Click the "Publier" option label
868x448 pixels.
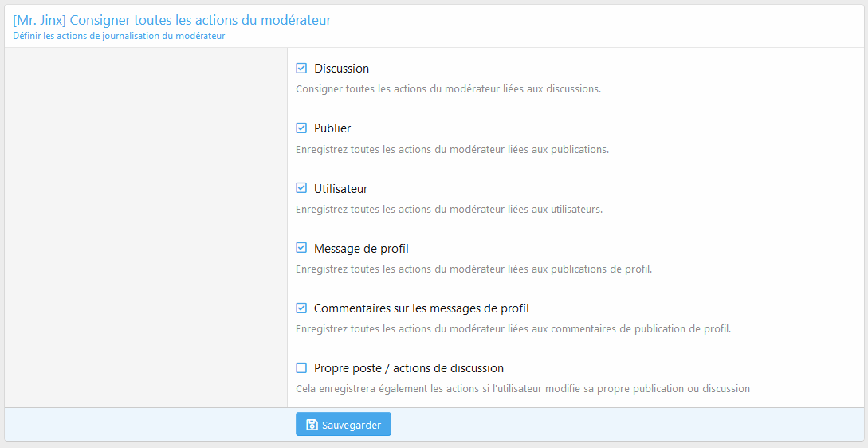coord(332,128)
